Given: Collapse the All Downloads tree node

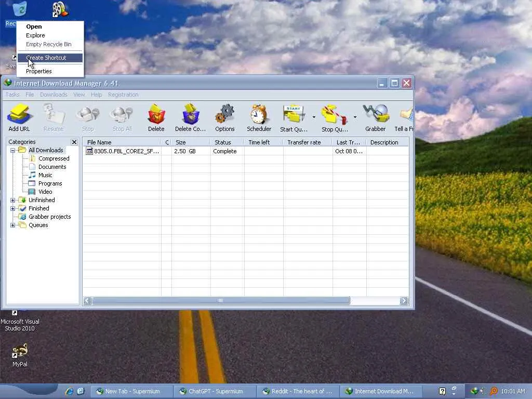Looking at the screenshot, I should click(x=12, y=150).
